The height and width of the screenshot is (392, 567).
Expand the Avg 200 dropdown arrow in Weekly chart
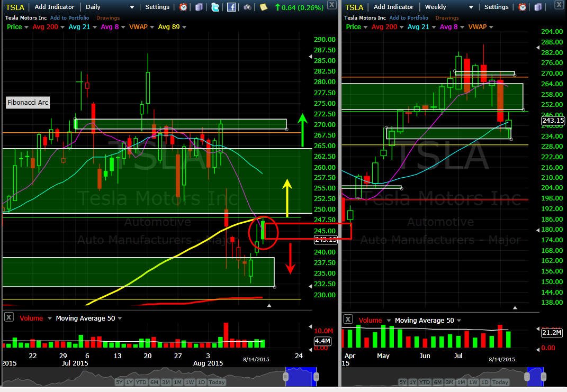pyautogui.click(x=401, y=27)
